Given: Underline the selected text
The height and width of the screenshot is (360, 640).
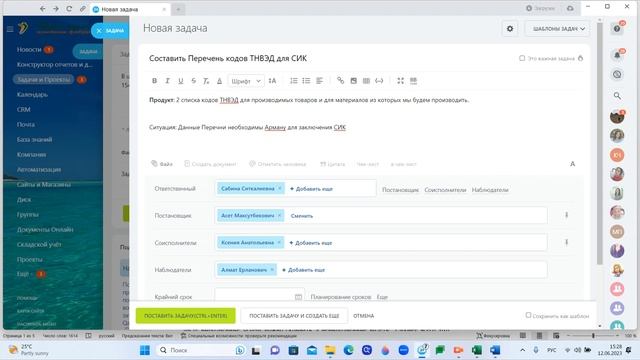Looking at the screenshot, I should (x=180, y=81).
